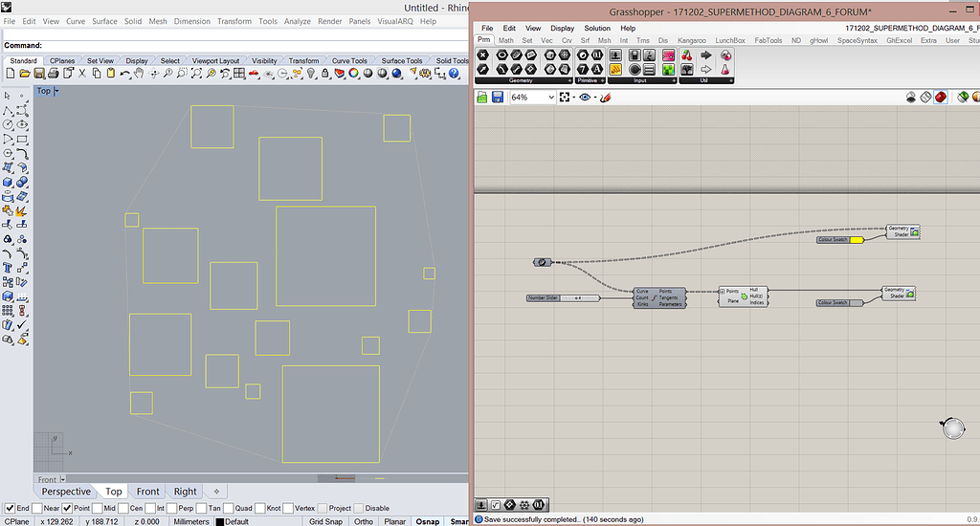Toggle the Quad osnap checkbox

[229, 509]
